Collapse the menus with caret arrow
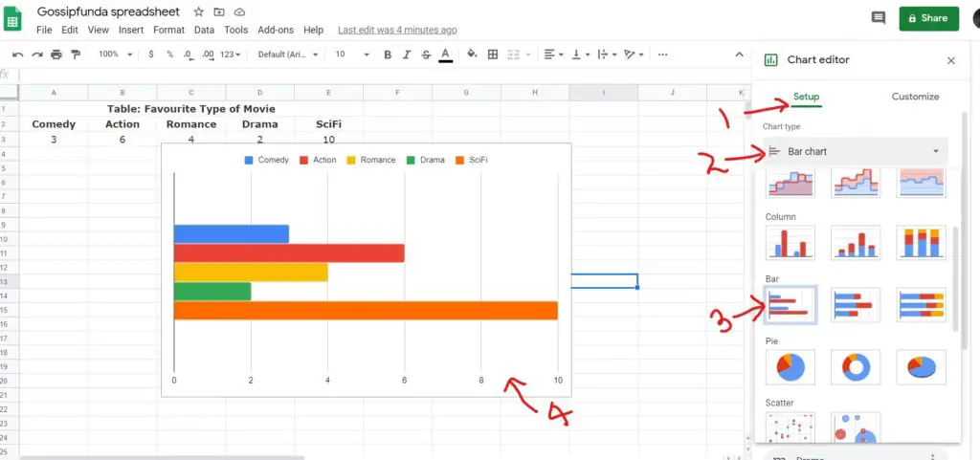Screen dimensions: 980x460 coord(739,55)
